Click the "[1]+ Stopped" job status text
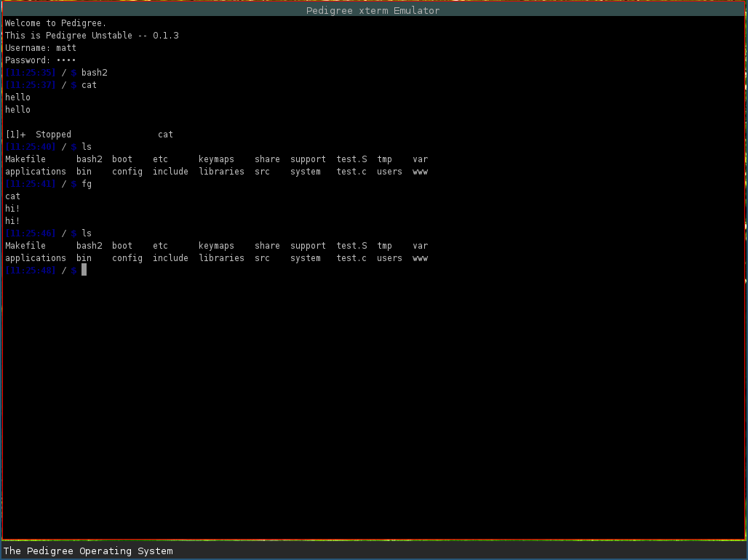This screenshot has height=560, width=748. point(38,135)
